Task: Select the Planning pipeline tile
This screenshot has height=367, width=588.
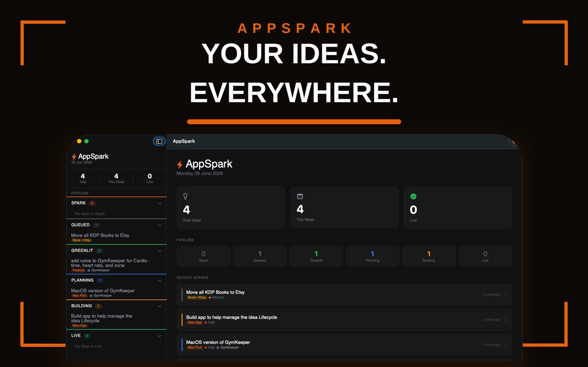Action: click(372, 256)
